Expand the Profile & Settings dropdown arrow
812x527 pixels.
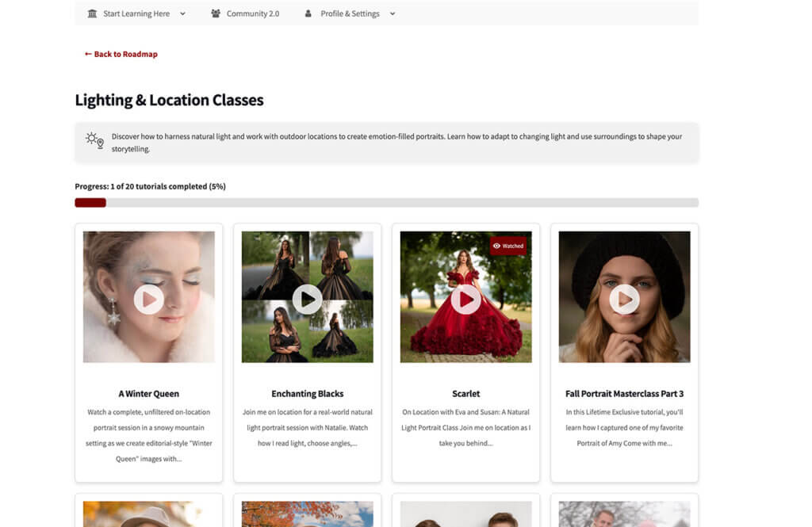tap(393, 13)
